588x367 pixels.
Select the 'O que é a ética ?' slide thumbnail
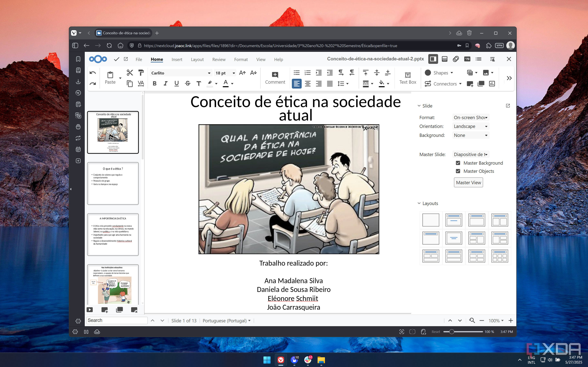coord(113,184)
